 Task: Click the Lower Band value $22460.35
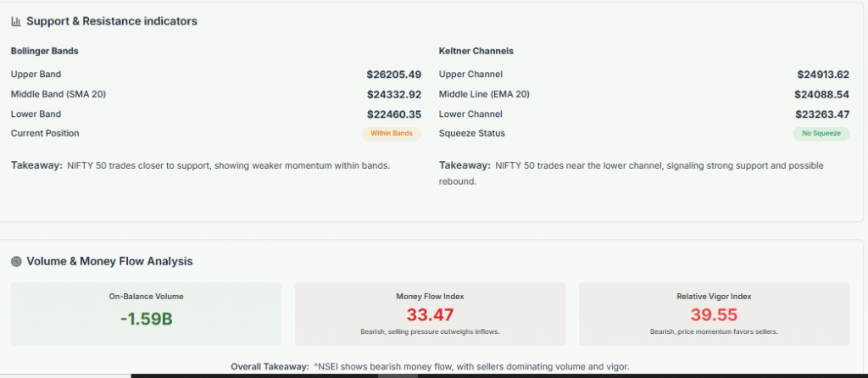393,114
